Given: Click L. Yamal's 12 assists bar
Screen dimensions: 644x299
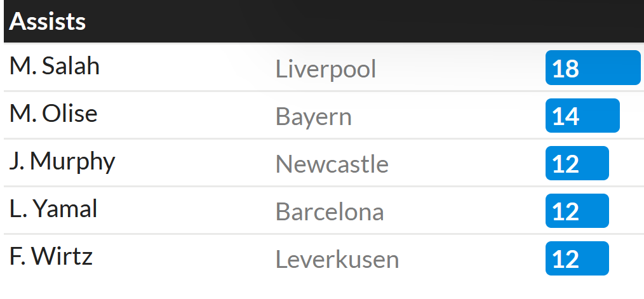Looking at the screenshot, I should click(577, 211).
